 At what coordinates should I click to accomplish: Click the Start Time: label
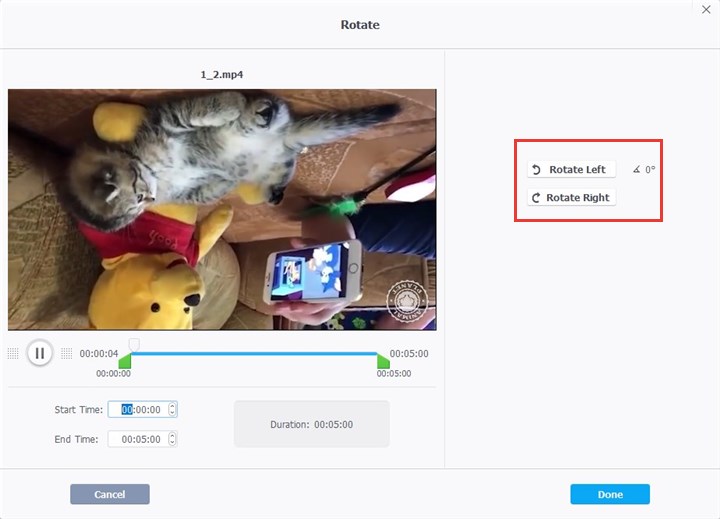point(79,410)
